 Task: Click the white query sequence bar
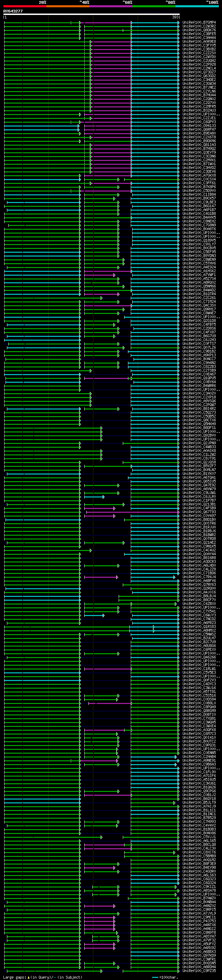pyautogui.click(x=92, y=14)
